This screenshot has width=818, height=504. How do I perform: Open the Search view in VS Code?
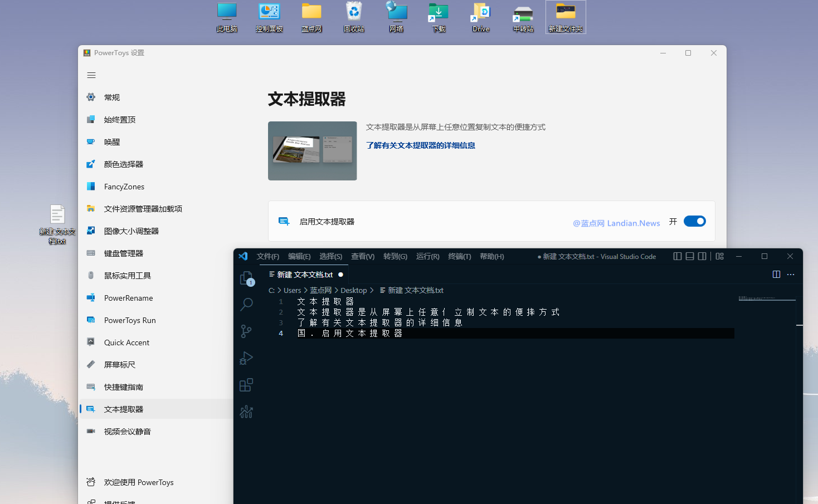(246, 304)
